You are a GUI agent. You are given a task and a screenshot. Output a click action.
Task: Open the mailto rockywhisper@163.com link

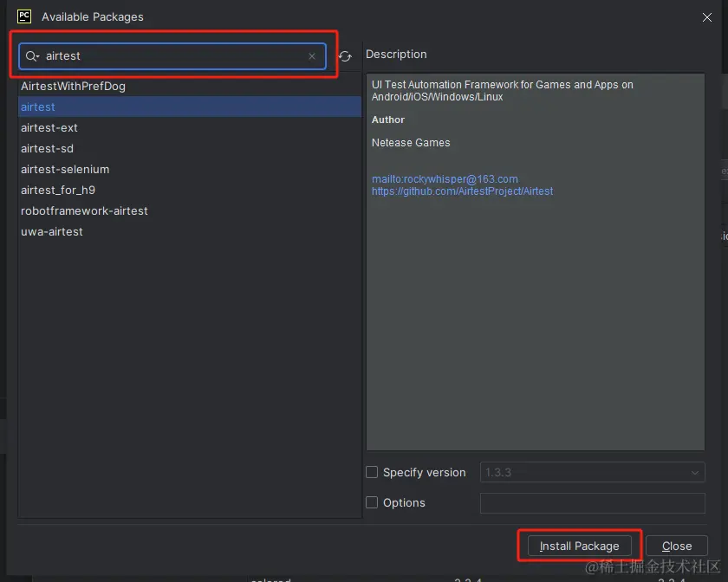445,179
